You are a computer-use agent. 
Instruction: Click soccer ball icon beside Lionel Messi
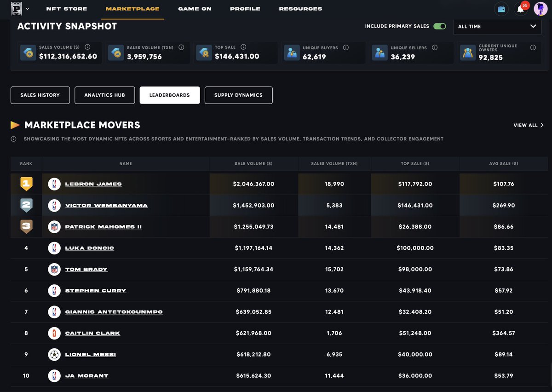coord(55,354)
